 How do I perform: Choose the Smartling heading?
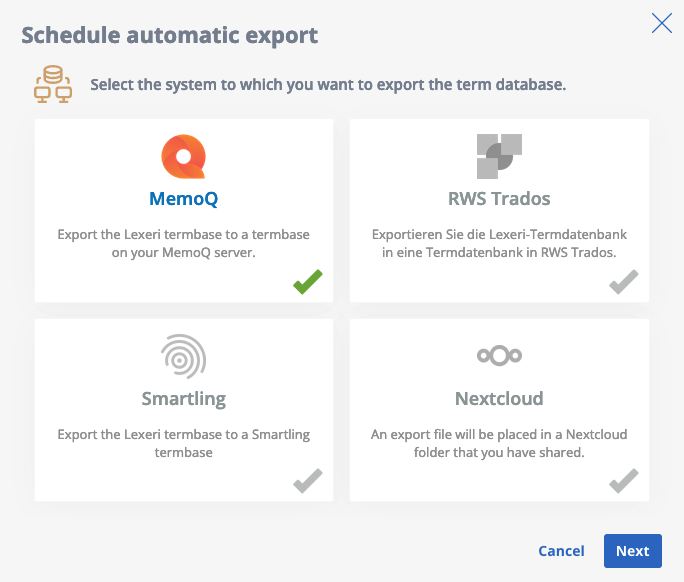click(x=183, y=398)
